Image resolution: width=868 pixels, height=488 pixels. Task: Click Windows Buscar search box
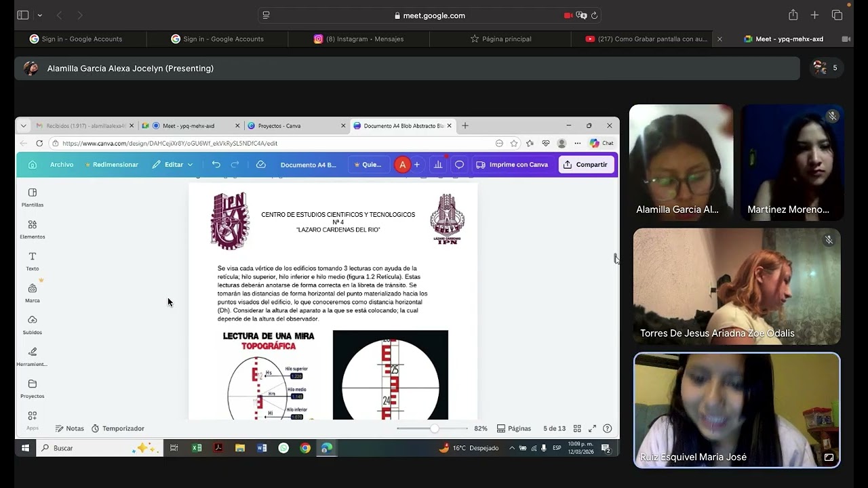tap(99, 448)
